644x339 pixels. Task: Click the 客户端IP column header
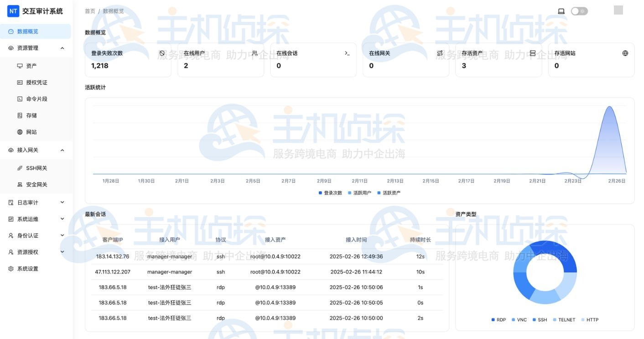[113, 240]
